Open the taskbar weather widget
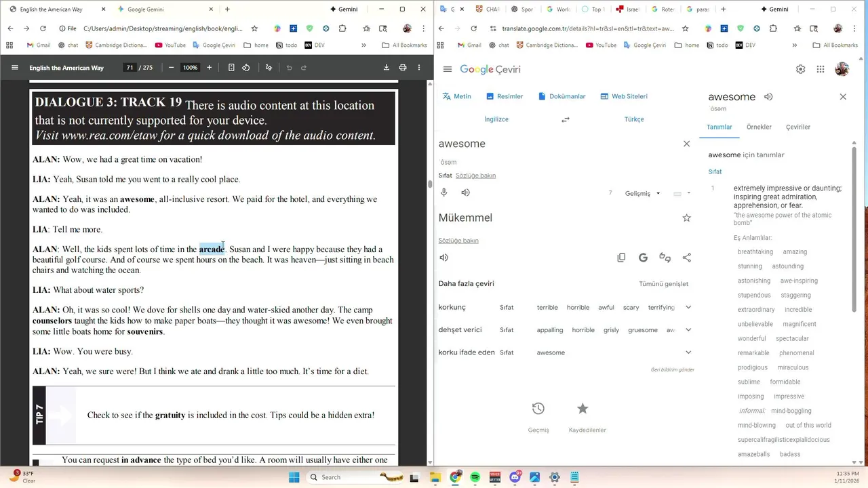This screenshot has width=868, height=488. point(22,476)
